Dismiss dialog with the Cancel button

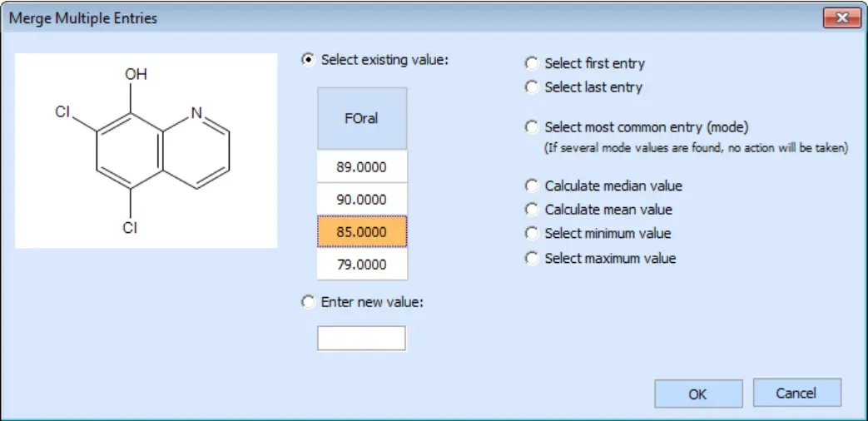tap(797, 393)
